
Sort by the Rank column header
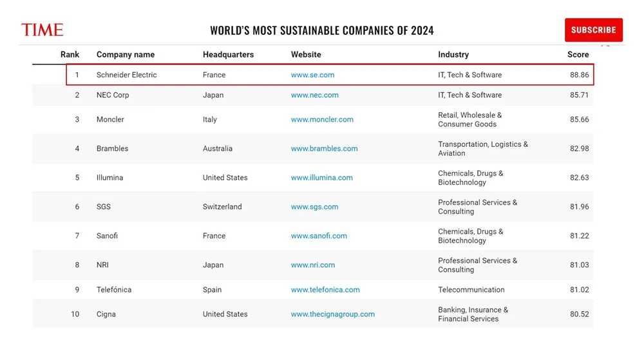70,55
